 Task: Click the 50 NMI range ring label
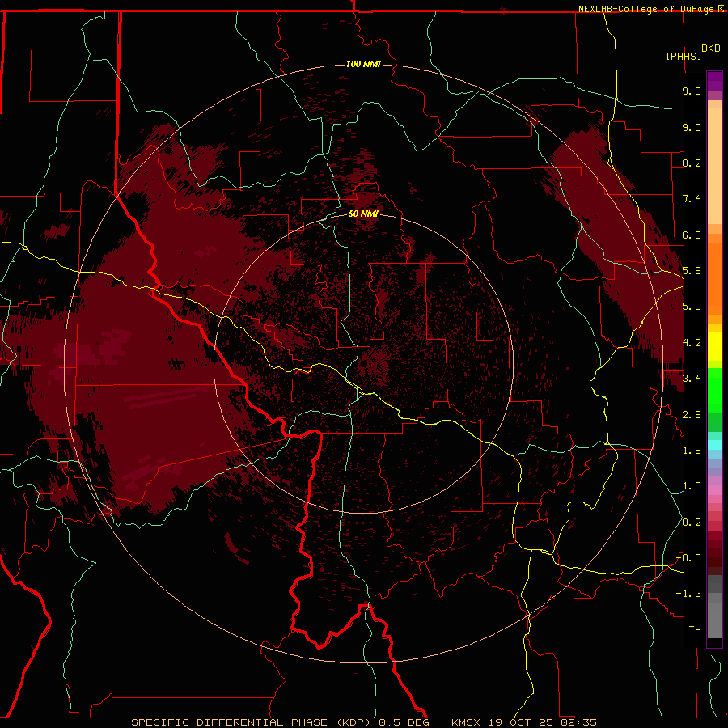click(363, 214)
